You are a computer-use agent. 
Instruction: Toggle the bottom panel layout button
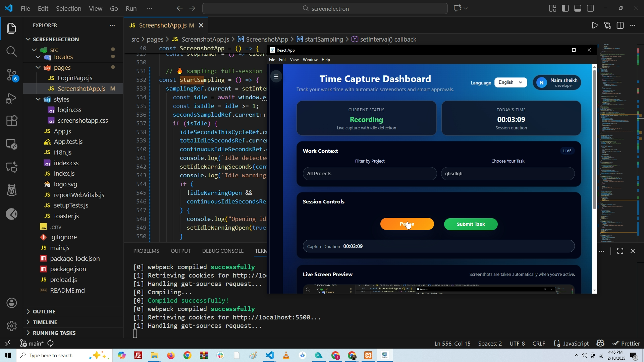(x=578, y=8)
